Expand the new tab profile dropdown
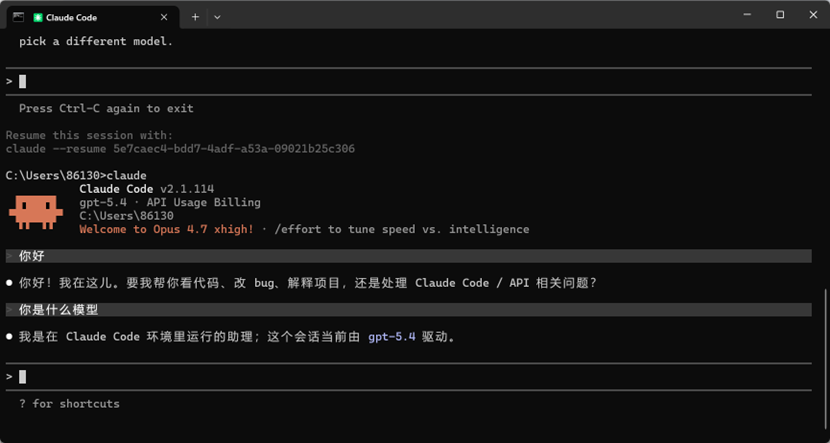The height and width of the screenshot is (443, 830). [217, 17]
